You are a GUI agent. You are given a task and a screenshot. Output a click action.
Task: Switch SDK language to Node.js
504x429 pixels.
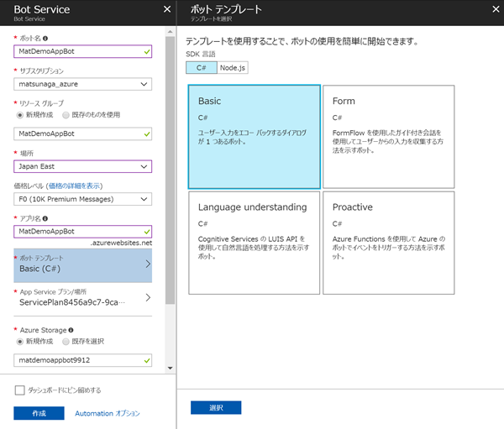tap(233, 68)
